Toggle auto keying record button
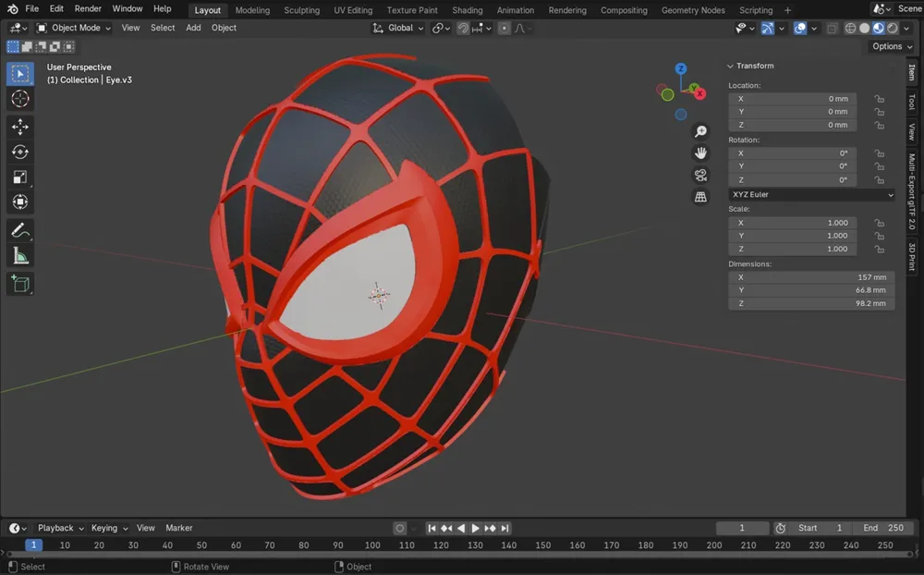The image size is (924, 575). click(x=399, y=529)
